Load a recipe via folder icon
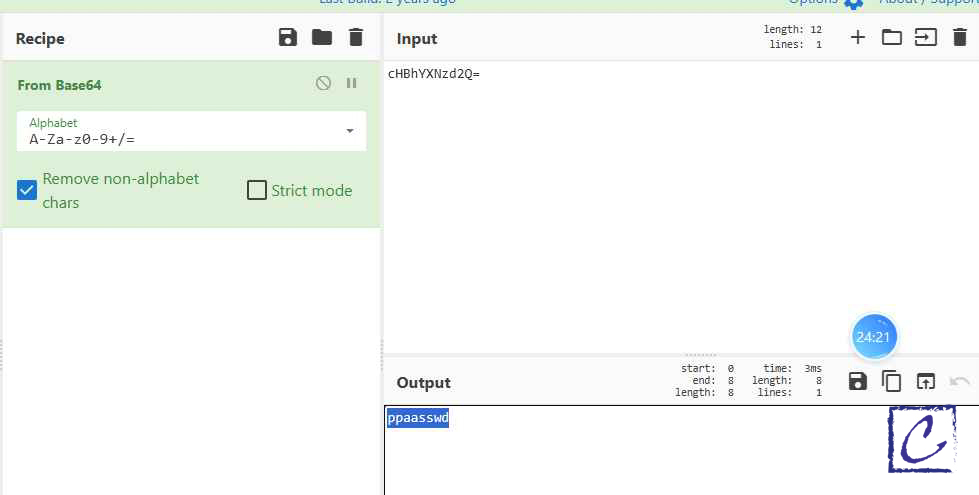979x495 pixels. [x=322, y=38]
